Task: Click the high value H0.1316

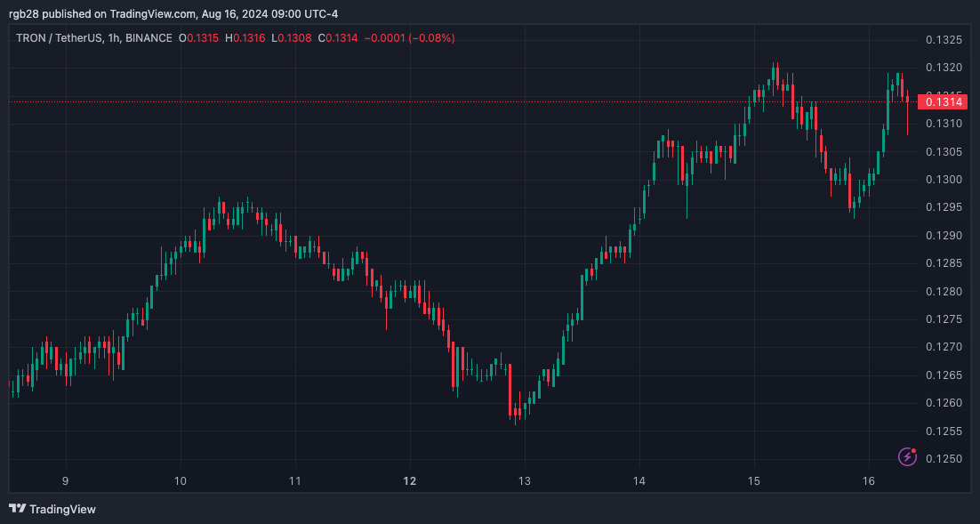Action: (x=245, y=38)
